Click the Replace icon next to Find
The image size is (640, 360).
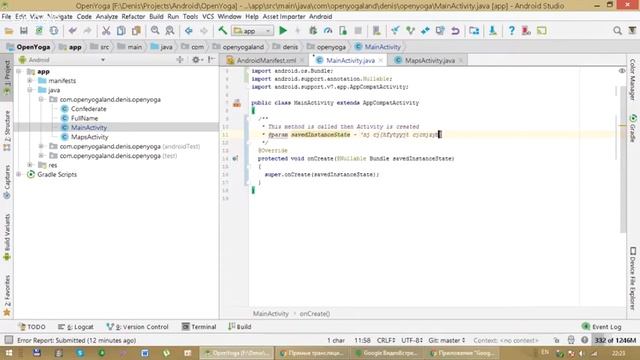tap(170, 31)
